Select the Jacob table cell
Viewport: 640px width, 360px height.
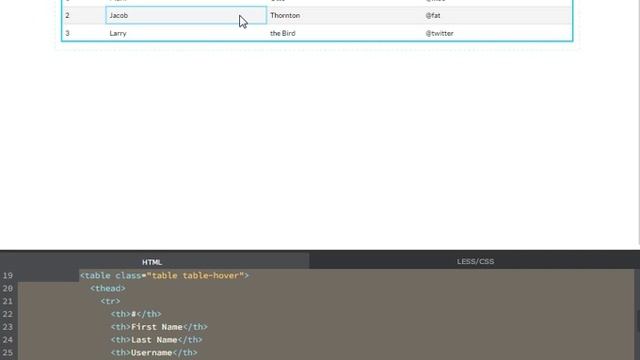click(x=186, y=16)
